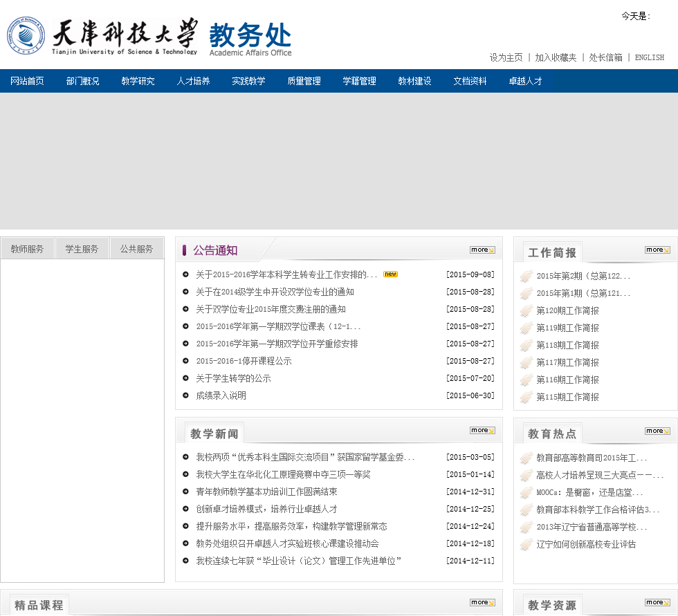Open 实践教学 menu item
Screen dimensions: 678x616
coord(248,81)
